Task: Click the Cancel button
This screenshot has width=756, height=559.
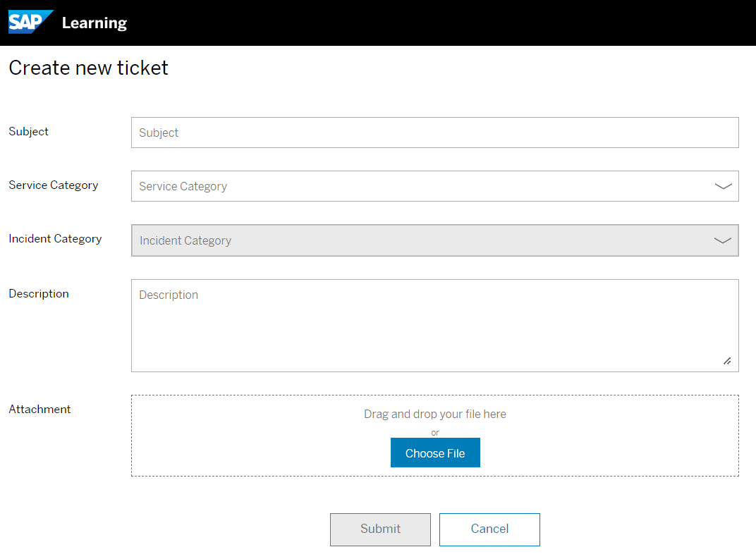Action: [x=489, y=529]
